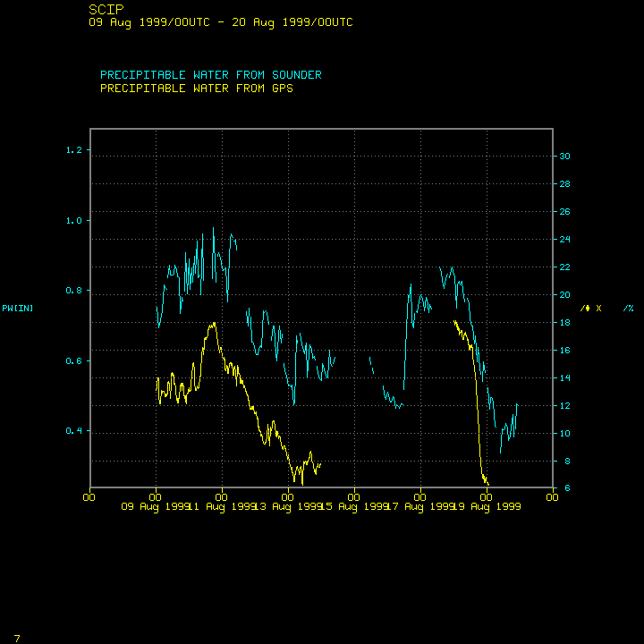Click the 19 Aug 1999 x-axis date label

487,506
